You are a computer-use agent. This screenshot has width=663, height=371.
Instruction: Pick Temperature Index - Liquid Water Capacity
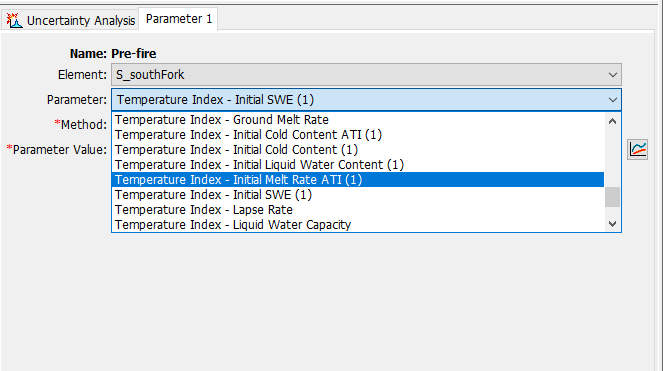(x=358, y=225)
